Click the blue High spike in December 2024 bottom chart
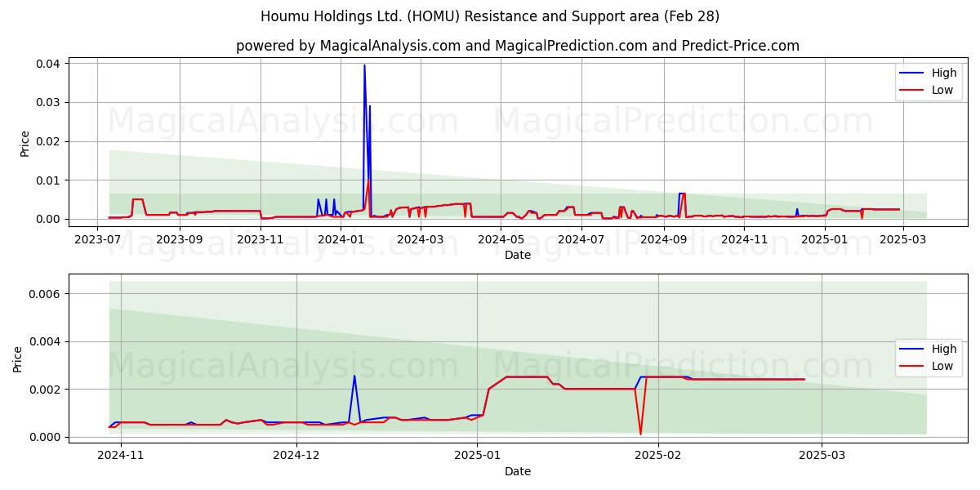Image resolution: width=980 pixels, height=490 pixels. 354,376
